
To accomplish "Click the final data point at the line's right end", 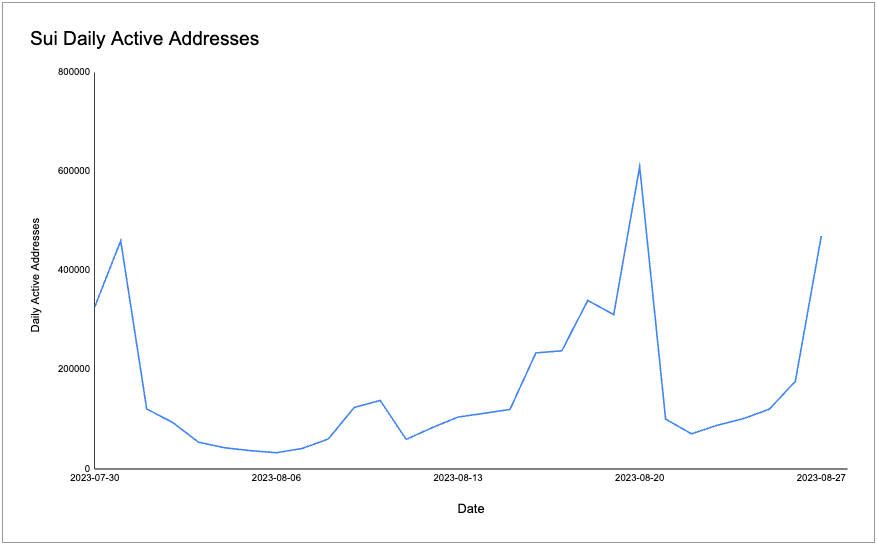I will pos(821,236).
